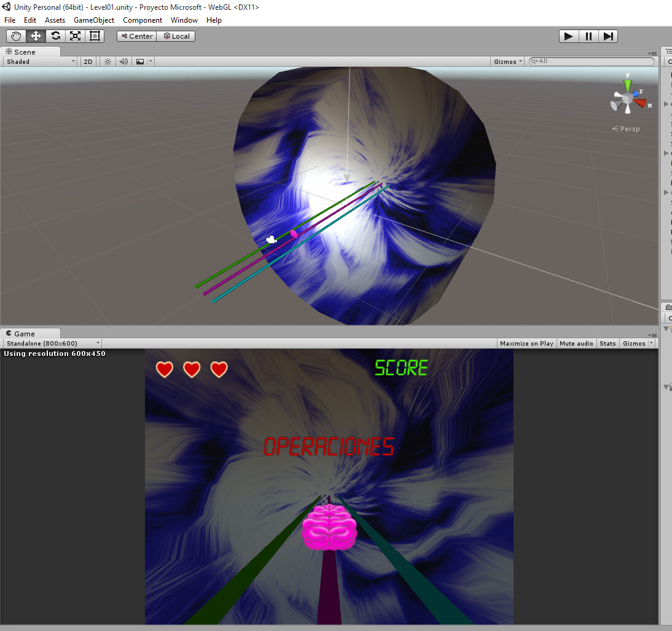
Task: Select the Scale tool
Action: (75, 36)
